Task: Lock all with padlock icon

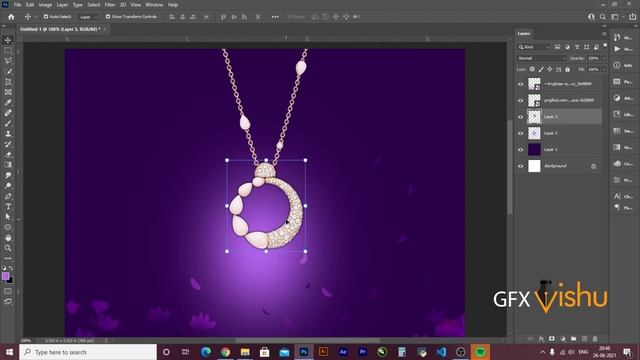Action: click(x=567, y=69)
